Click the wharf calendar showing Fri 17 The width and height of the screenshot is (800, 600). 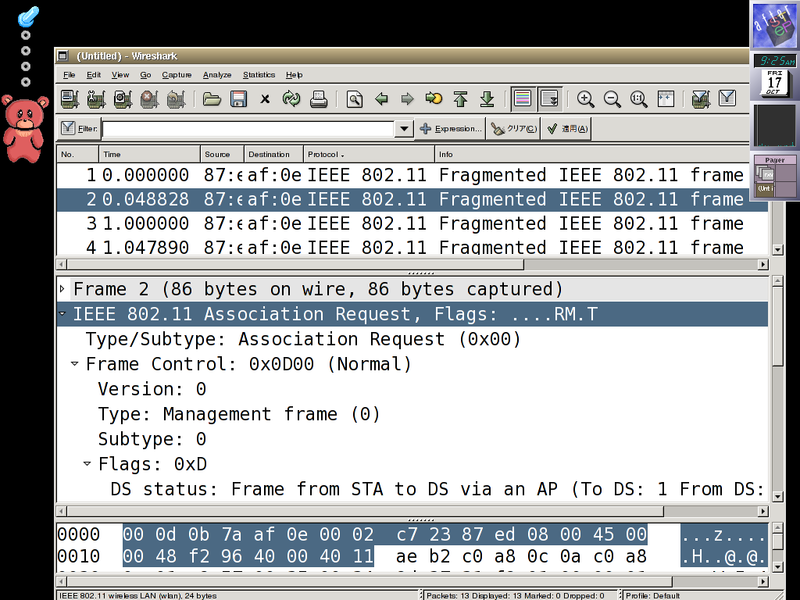(x=774, y=83)
